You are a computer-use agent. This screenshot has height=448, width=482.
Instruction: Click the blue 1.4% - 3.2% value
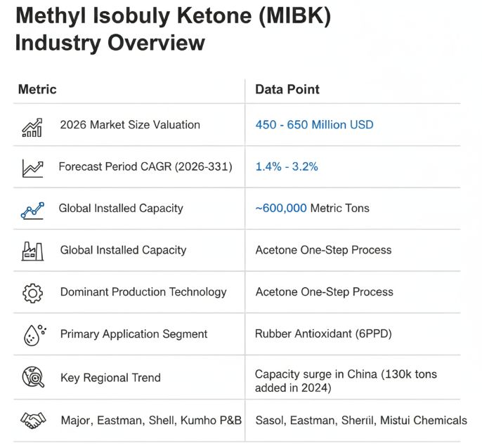[x=287, y=166]
